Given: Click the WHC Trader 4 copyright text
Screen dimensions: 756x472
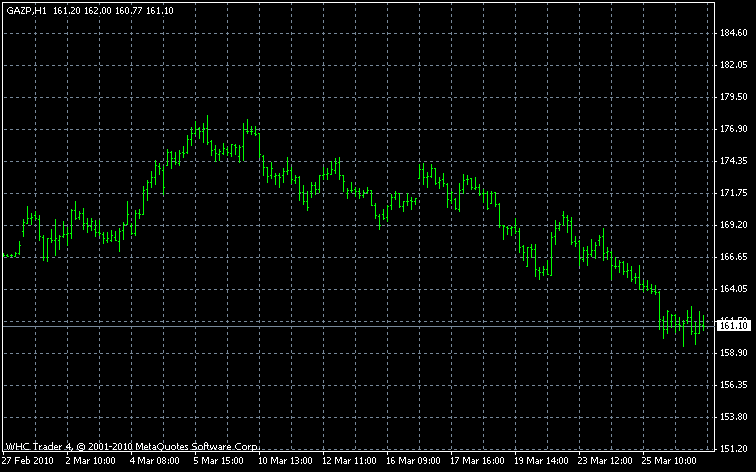Looking at the screenshot, I should [132, 445].
